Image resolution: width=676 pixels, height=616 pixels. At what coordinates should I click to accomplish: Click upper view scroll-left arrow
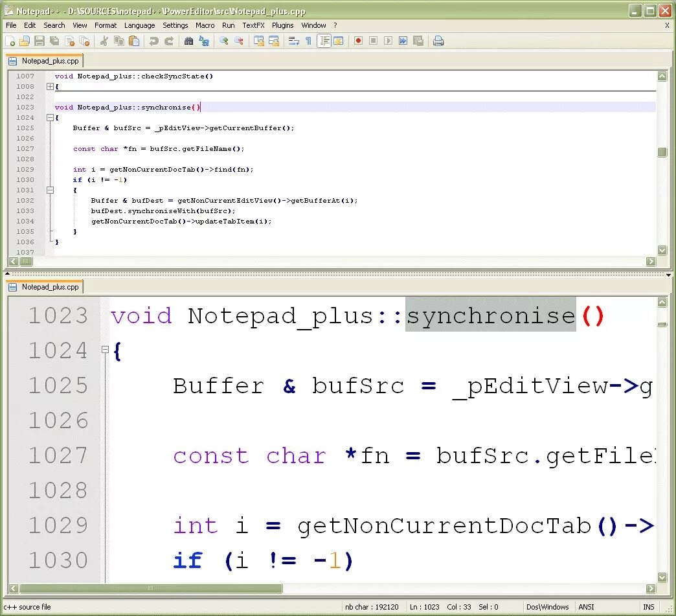14,262
